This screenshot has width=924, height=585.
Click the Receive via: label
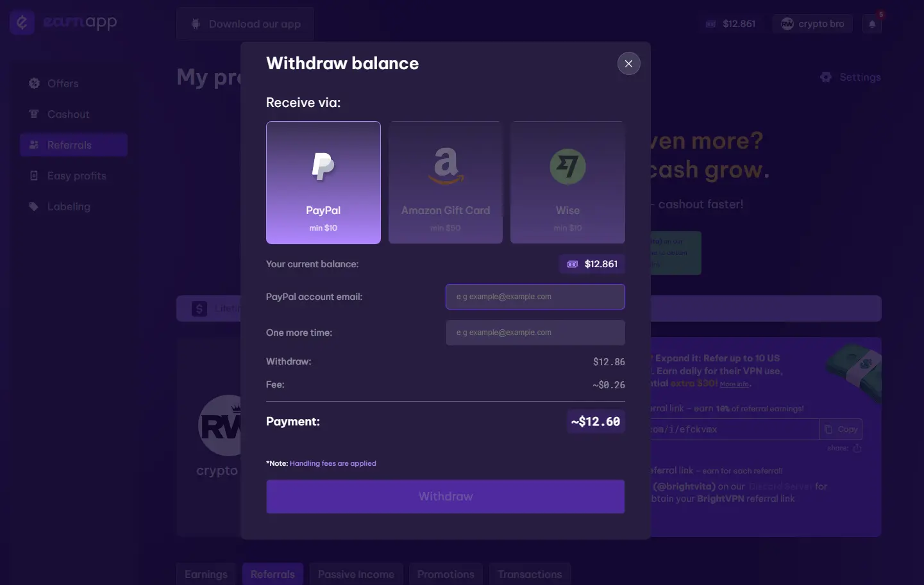(x=303, y=103)
